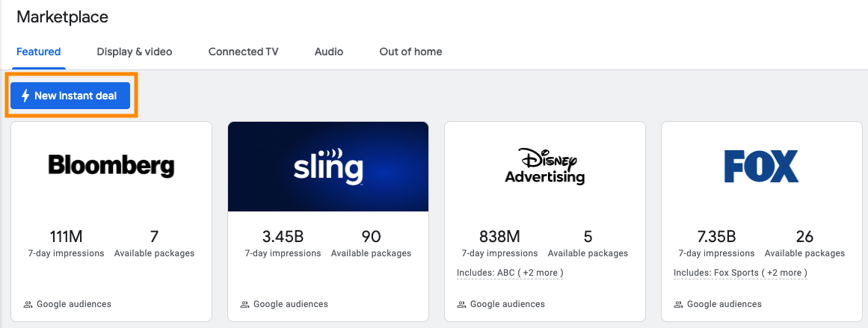Go to the Audio tab
The height and width of the screenshot is (328, 868).
point(329,52)
